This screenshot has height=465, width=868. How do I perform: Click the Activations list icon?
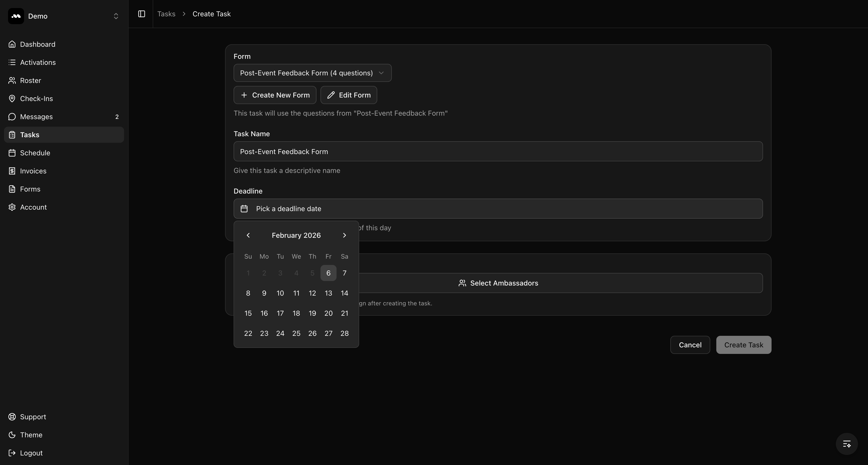(12, 62)
